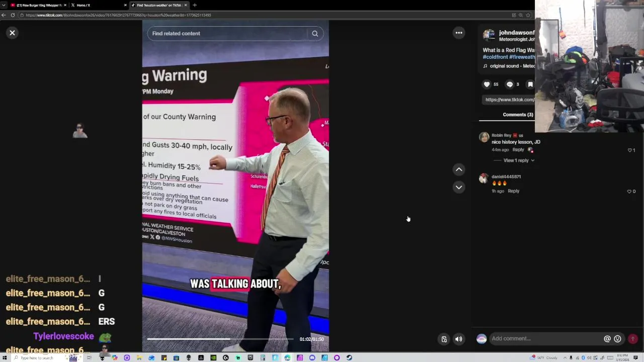644x362 pixels.
Task: Open daniel4445871's avatar
Action: [x=484, y=178]
